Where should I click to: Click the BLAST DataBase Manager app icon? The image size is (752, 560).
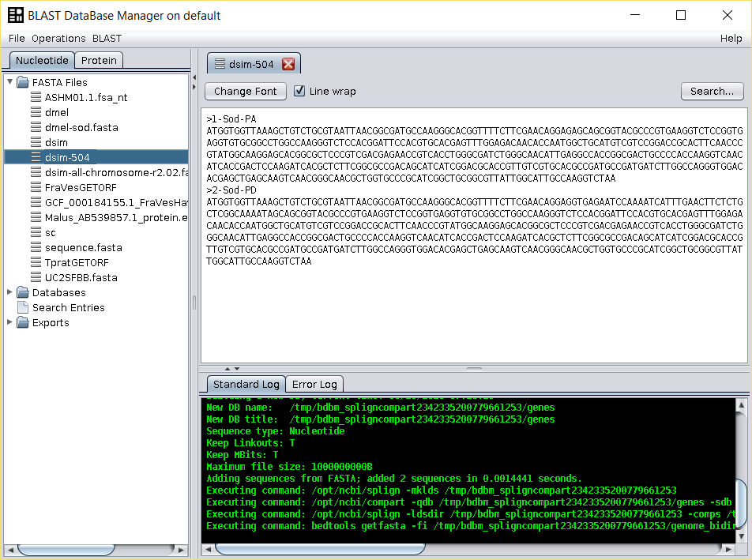(x=15, y=16)
